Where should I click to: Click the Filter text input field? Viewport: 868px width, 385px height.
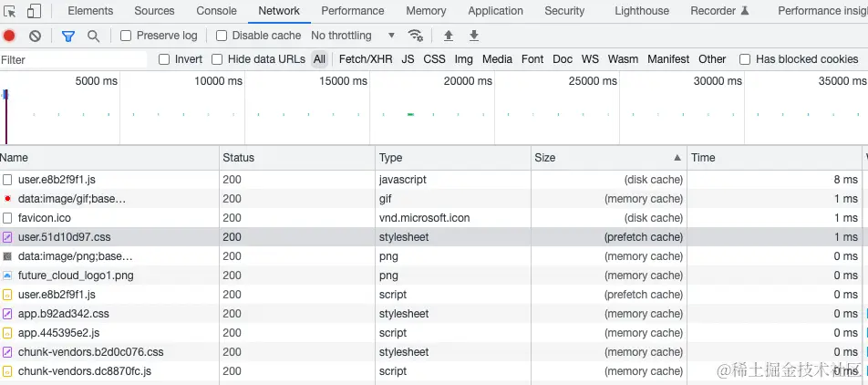pos(74,60)
